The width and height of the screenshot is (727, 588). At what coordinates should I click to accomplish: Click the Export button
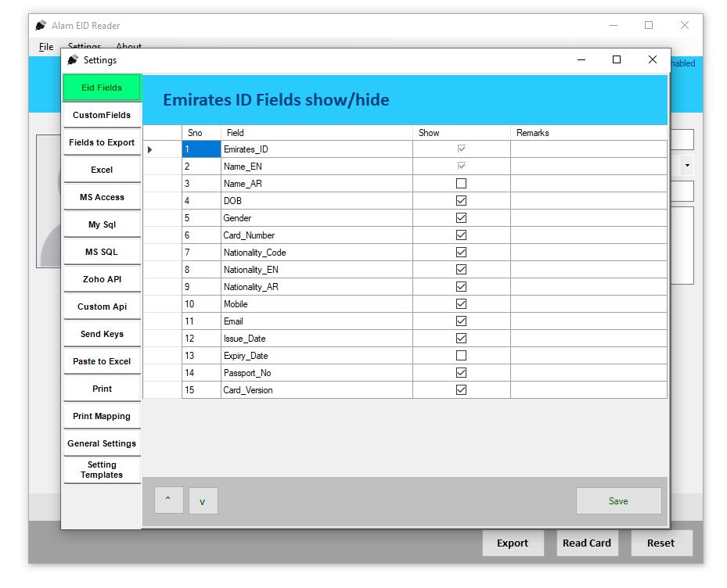pyautogui.click(x=513, y=543)
